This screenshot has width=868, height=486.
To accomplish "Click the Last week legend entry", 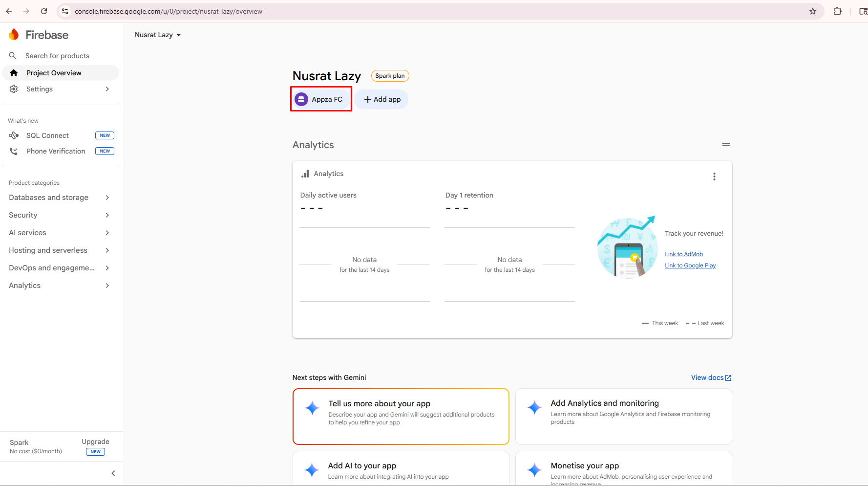I will click(705, 323).
